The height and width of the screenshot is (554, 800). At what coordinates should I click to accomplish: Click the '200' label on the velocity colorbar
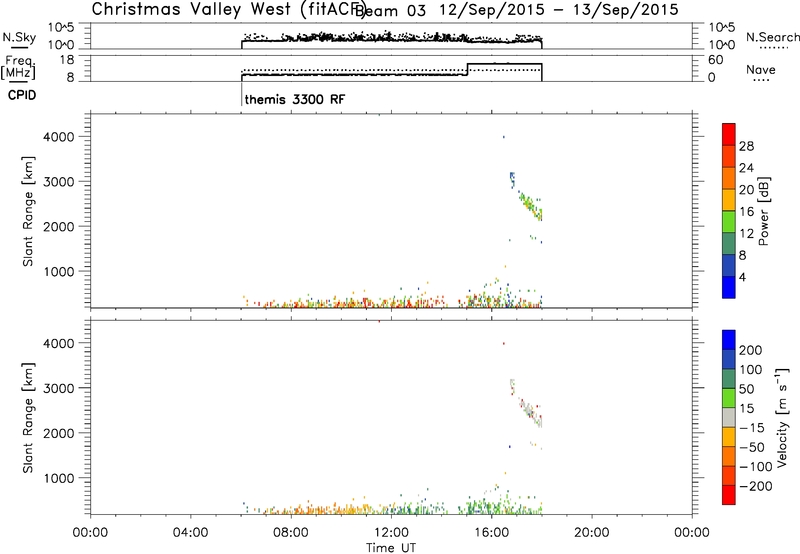point(751,350)
